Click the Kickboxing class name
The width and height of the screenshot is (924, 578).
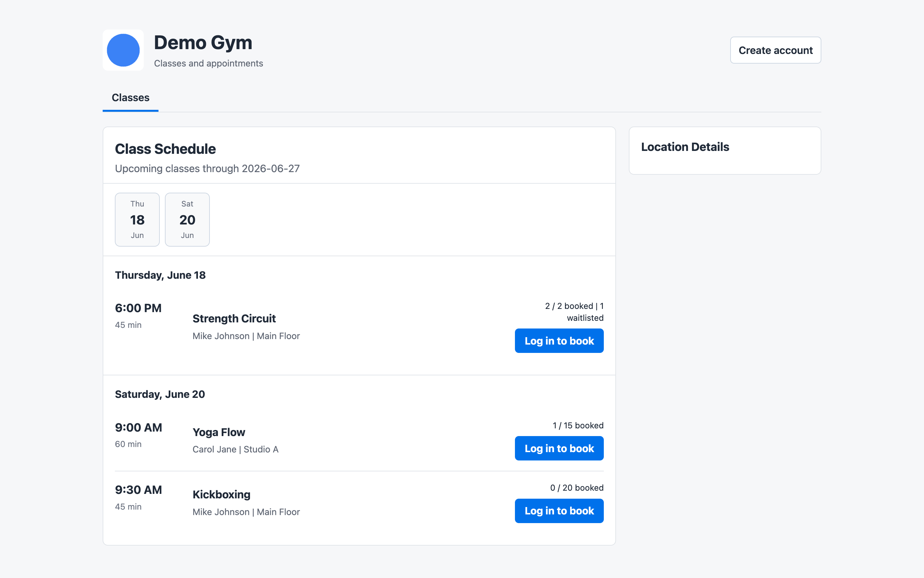221,495
